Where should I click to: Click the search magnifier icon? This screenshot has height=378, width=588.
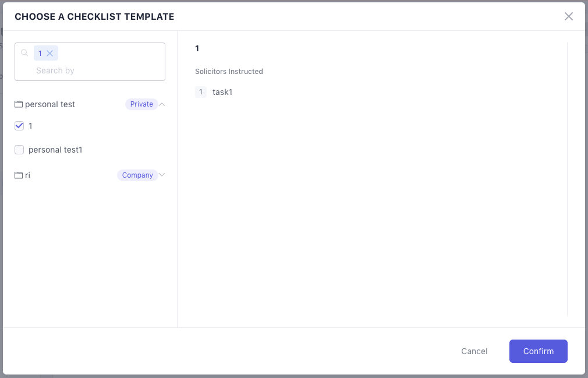point(24,53)
